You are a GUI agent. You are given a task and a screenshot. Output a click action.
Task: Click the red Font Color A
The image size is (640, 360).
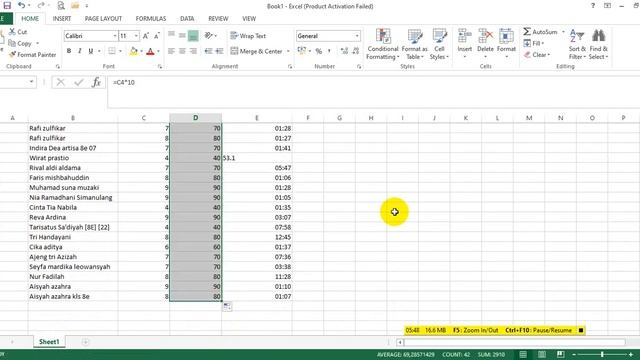click(x=150, y=51)
